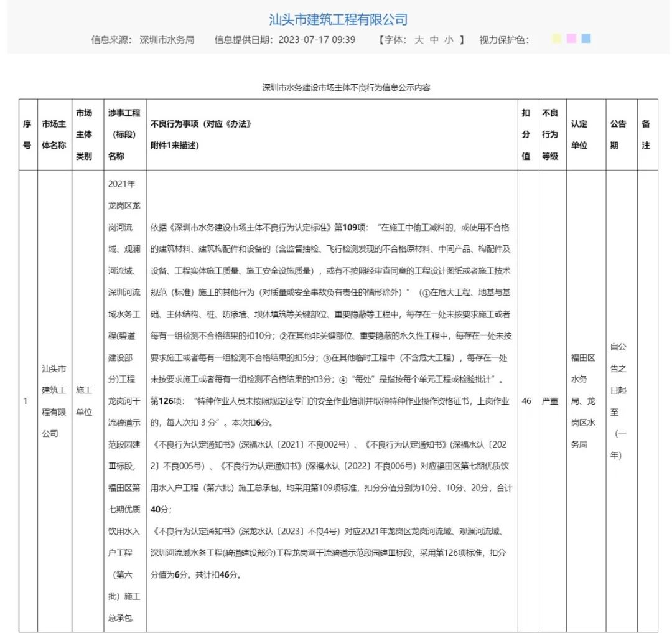Image resolution: width=672 pixels, height=633 pixels.
Task: Click the label 视力保护色
Action: 503,40
